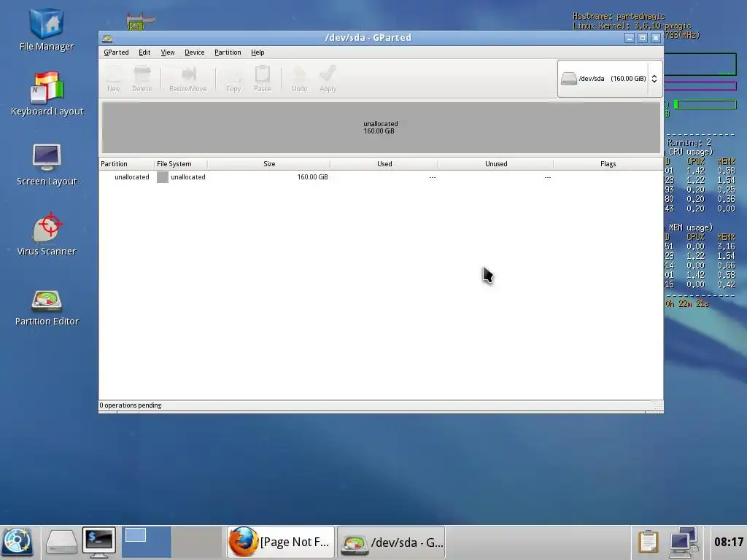Select the unallocated 160.00 GiB graphical block
Image resolution: width=747 pixels, height=560 pixels.
(x=381, y=127)
